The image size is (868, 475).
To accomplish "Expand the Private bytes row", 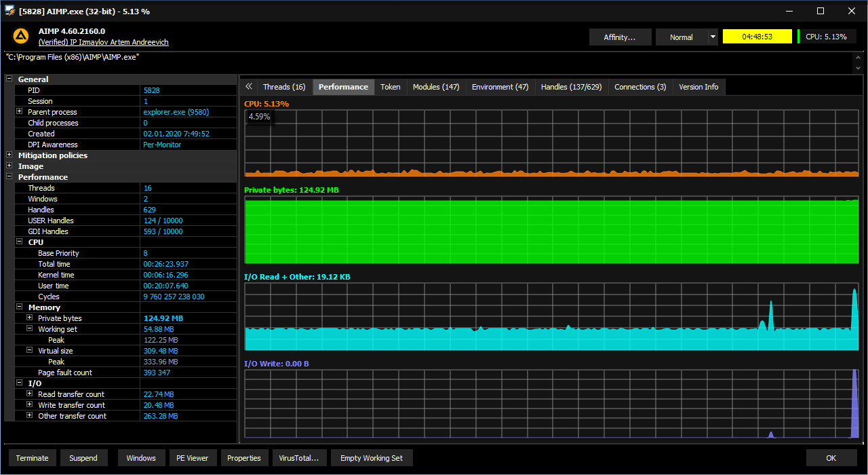I will [x=30, y=318].
